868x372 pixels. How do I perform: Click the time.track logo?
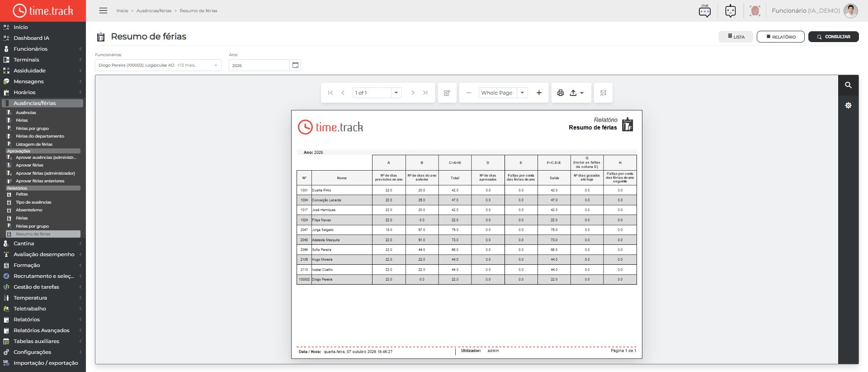43,11
